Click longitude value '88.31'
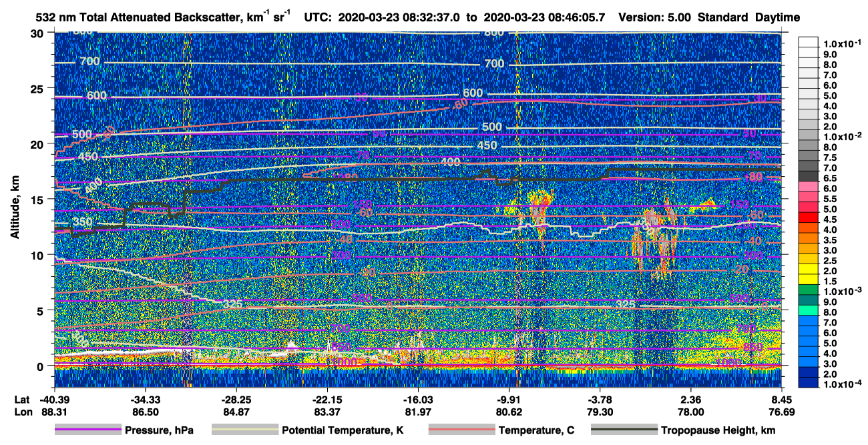868x445 pixels. pyautogui.click(x=54, y=412)
